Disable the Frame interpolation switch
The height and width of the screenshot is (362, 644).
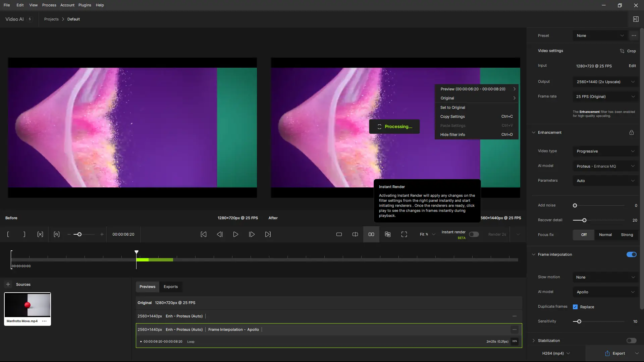tap(631, 255)
